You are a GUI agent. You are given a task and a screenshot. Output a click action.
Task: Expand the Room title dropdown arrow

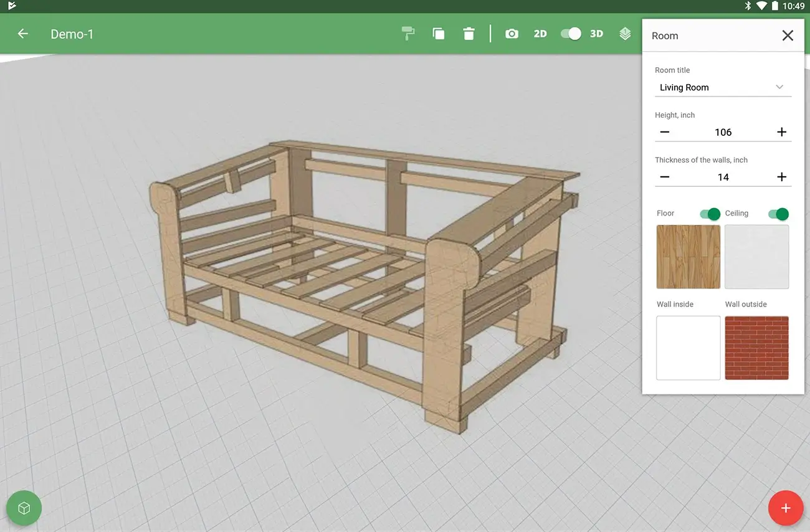click(779, 87)
